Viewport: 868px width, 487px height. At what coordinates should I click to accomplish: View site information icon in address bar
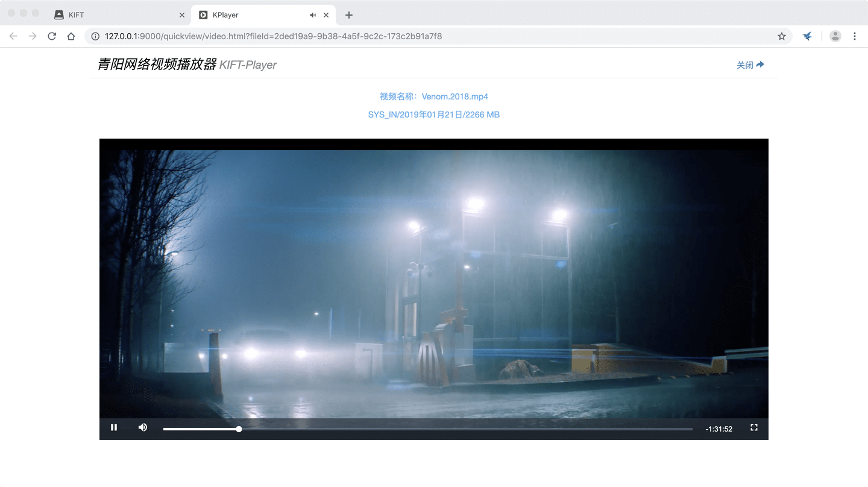pyautogui.click(x=95, y=36)
